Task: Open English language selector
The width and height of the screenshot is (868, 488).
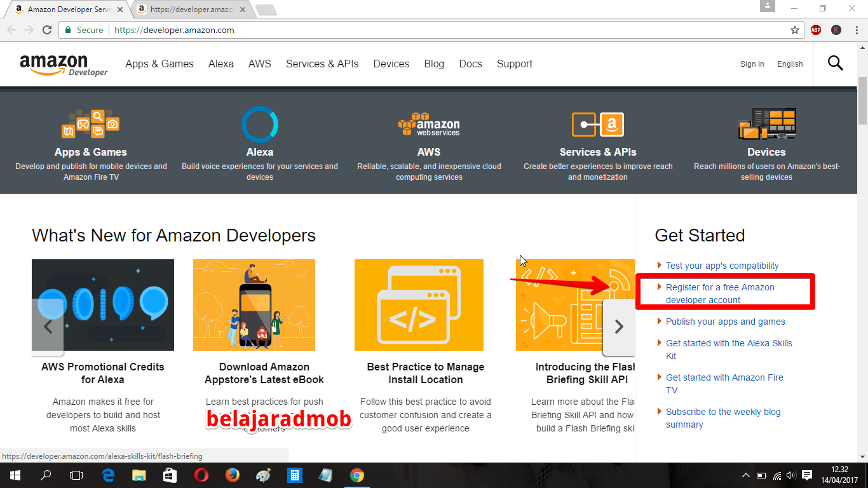Action: [790, 64]
